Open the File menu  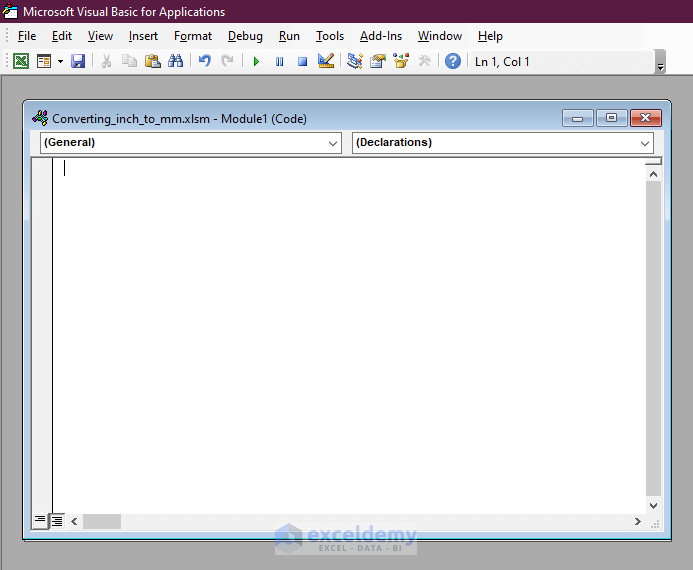[27, 36]
